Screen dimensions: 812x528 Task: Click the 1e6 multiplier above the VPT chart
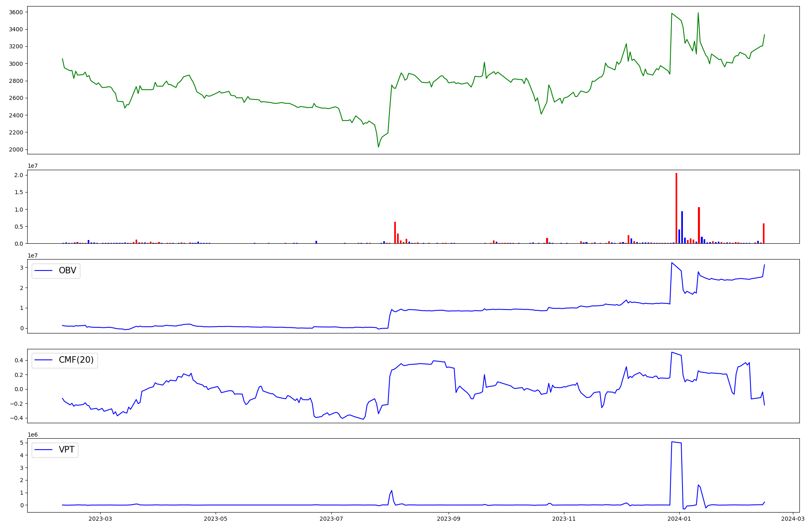pyautogui.click(x=32, y=435)
